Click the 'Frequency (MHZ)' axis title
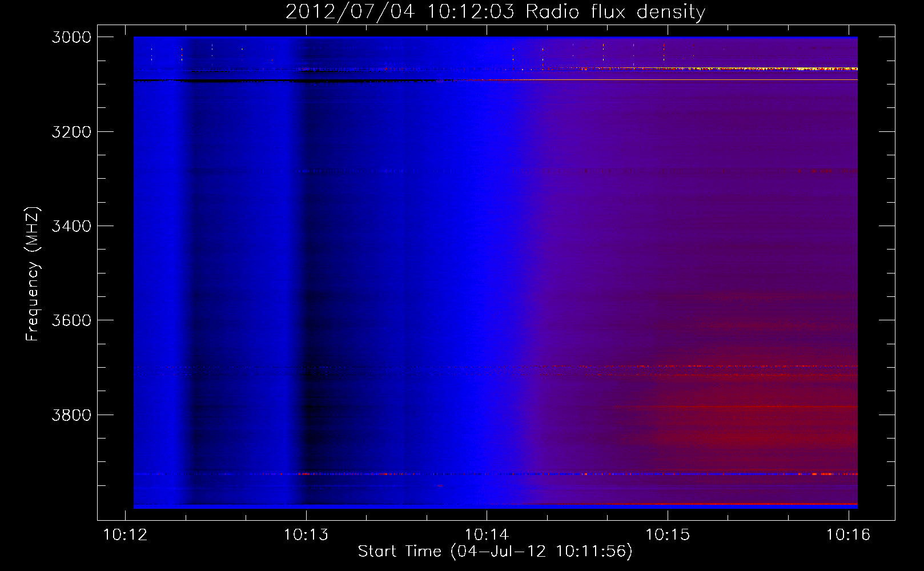This screenshot has width=924, height=571. tap(33, 274)
